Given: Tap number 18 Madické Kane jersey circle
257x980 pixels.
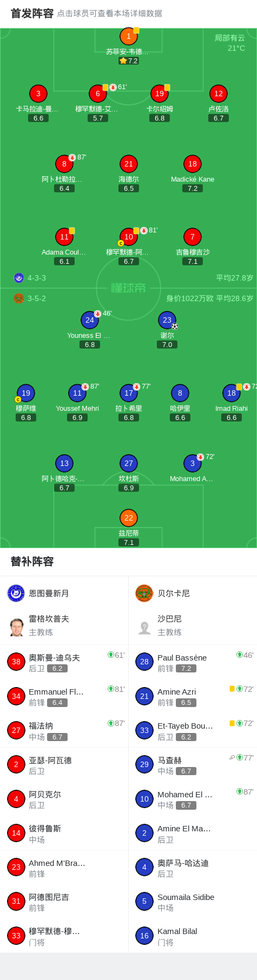Looking at the screenshot, I should pyautogui.click(x=193, y=164).
